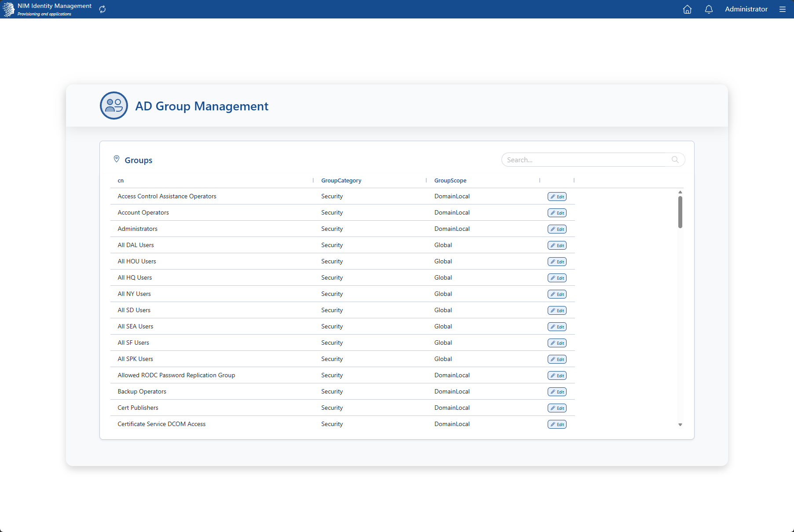Open the notifications bell
794x532 pixels.
(709, 9)
